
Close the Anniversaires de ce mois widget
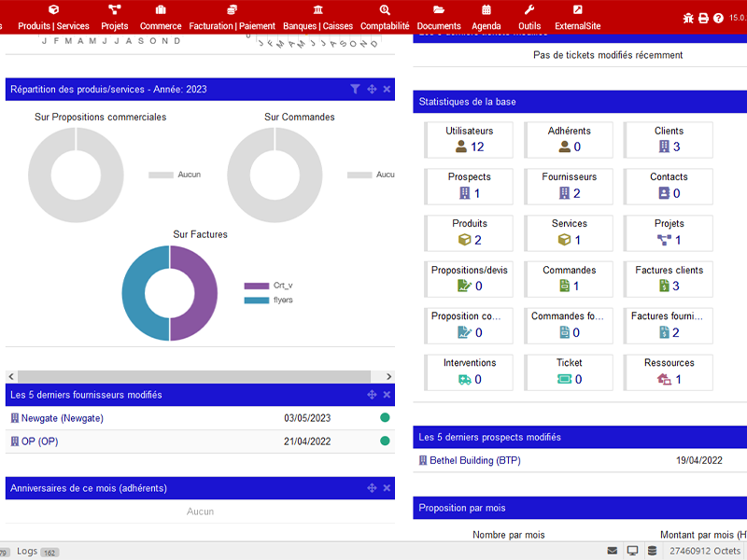click(387, 488)
